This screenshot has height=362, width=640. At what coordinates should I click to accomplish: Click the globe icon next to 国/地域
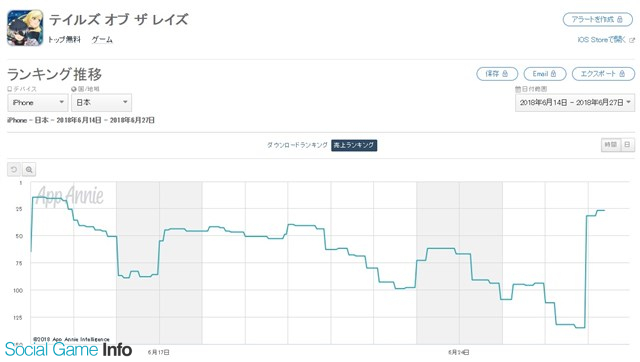click(x=74, y=89)
